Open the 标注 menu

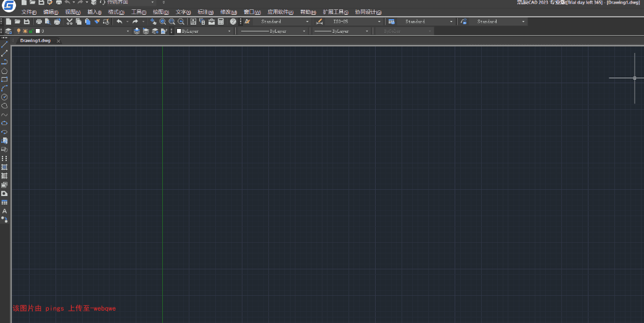tap(205, 12)
